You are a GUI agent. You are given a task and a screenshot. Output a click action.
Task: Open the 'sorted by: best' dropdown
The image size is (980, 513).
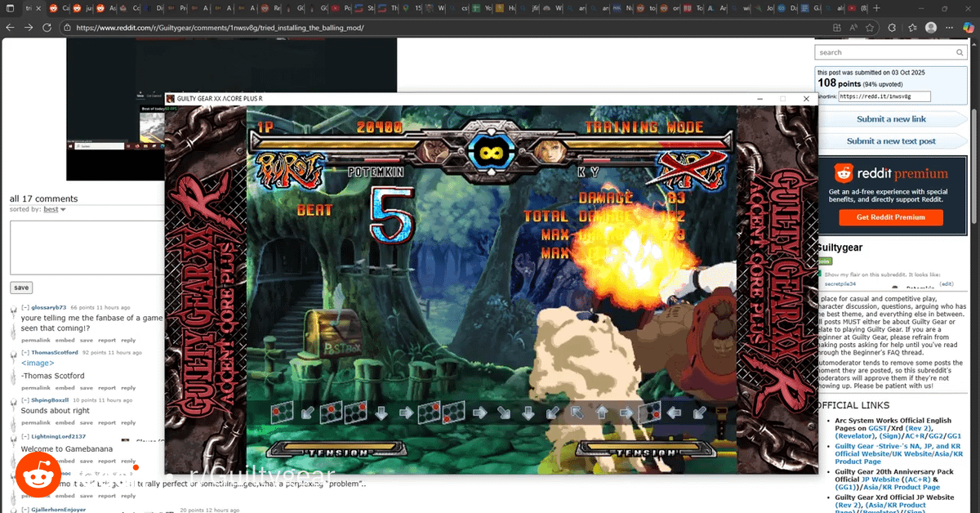coord(54,210)
